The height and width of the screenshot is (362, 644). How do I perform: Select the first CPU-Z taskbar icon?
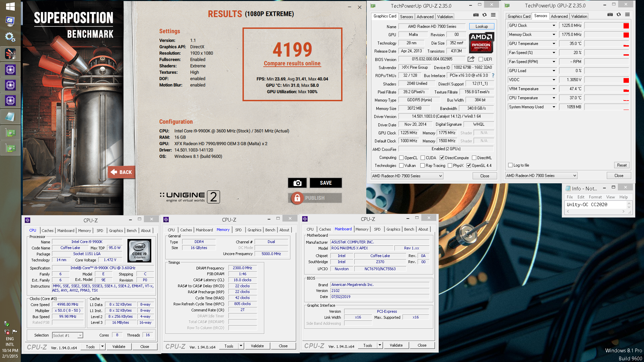10,70
